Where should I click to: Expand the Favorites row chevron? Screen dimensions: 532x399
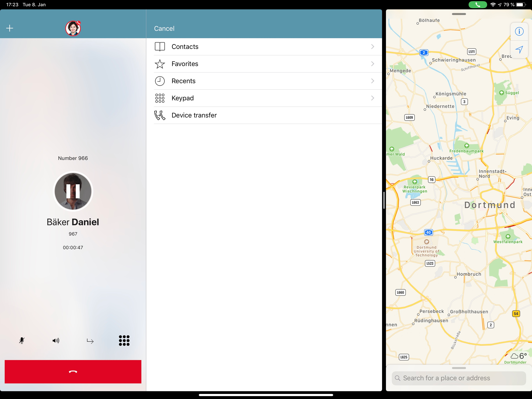pos(373,64)
